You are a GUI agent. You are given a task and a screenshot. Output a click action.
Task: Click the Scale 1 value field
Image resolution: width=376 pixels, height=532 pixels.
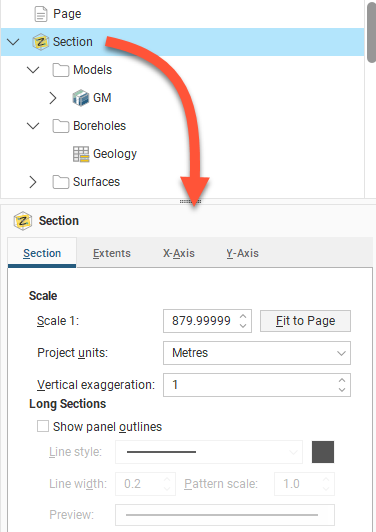click(x=203, y=321)
